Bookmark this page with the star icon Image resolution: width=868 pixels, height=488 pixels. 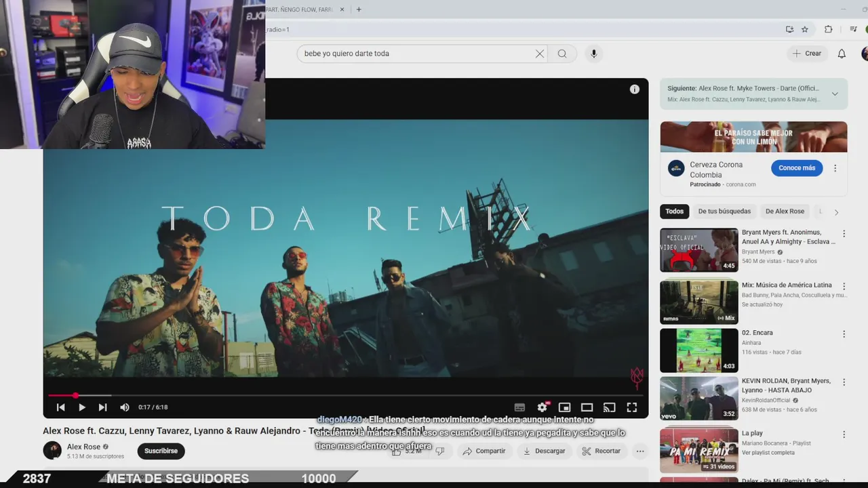tap(805, 29)
